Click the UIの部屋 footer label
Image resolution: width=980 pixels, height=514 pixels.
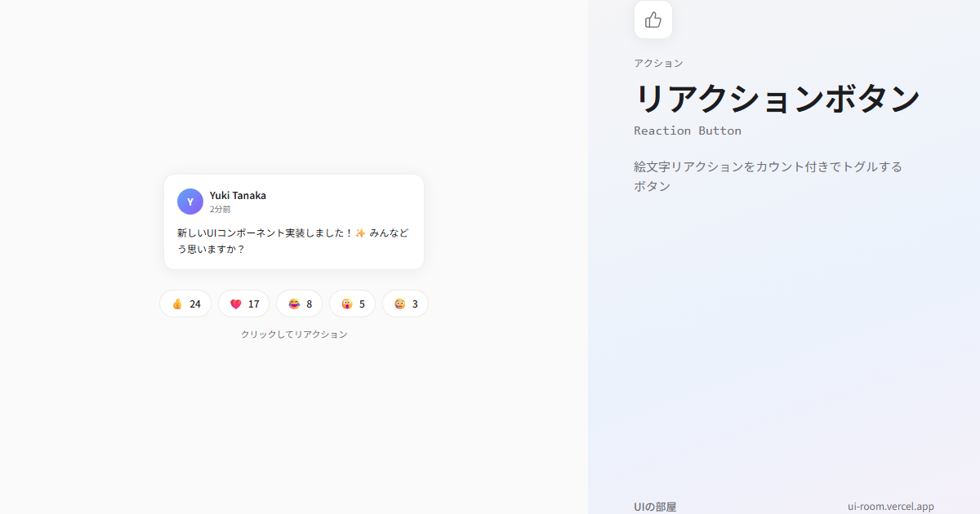coord(655,507)
